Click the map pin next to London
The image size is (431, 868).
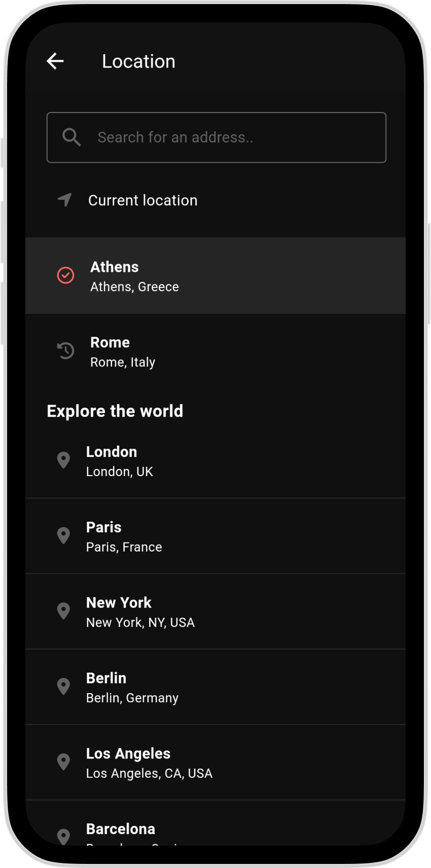63,460
